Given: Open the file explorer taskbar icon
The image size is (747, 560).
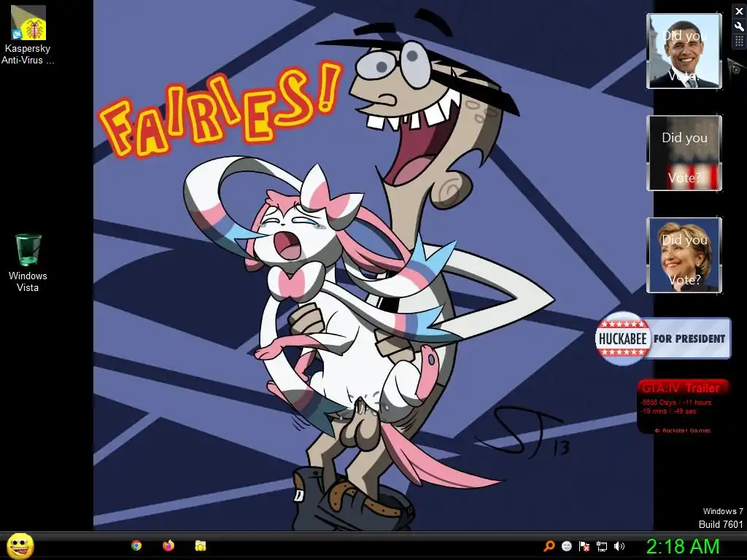Looking at the screenshot, I should [201, 545].
